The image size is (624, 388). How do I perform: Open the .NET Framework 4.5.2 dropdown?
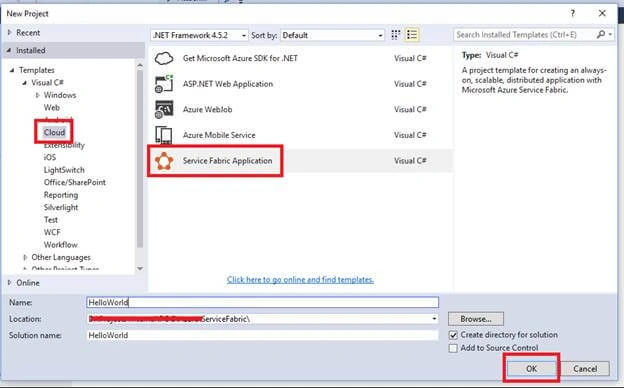tap(199, 35)
